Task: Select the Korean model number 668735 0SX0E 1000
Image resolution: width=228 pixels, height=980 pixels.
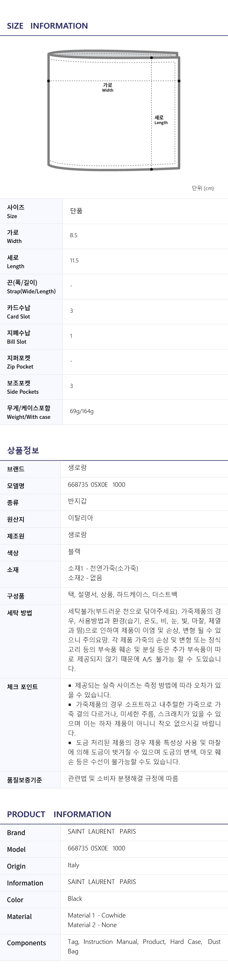Action: [x=96, y=485]
